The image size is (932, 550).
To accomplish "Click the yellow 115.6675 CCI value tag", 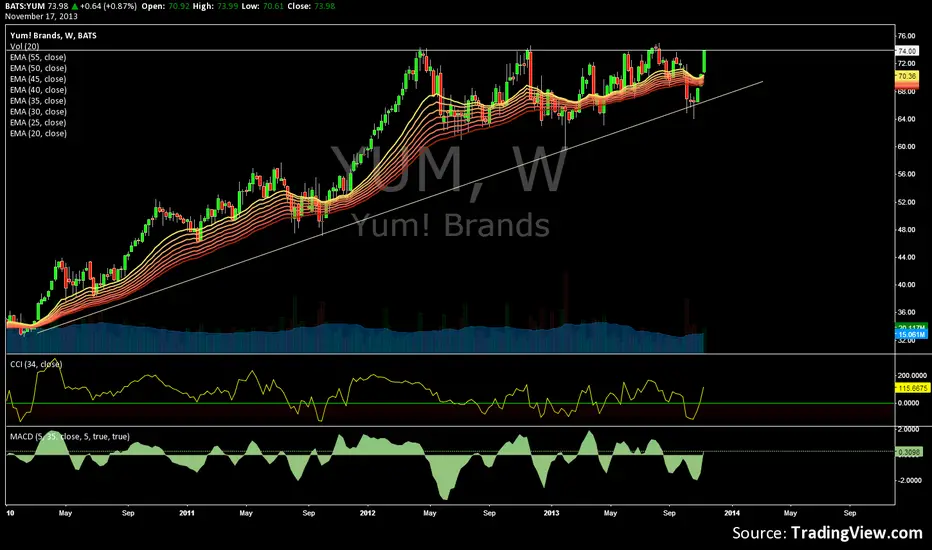I will coord(912,388).
